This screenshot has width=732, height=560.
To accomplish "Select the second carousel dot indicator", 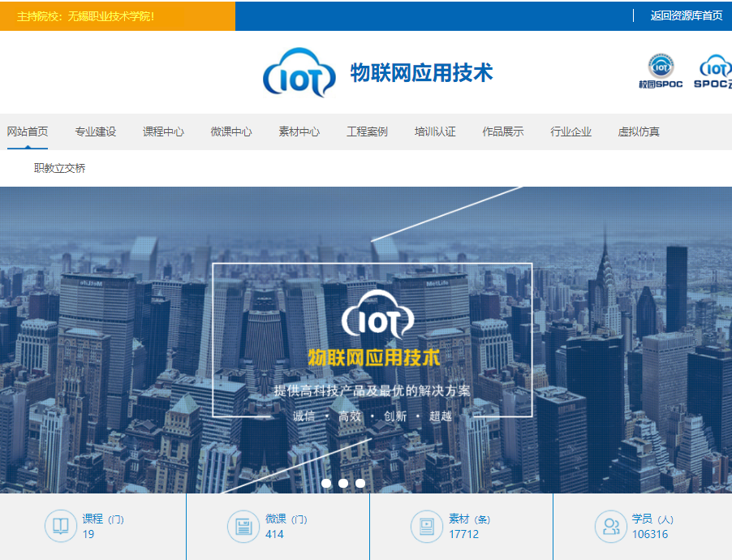I will coord(343,483).
